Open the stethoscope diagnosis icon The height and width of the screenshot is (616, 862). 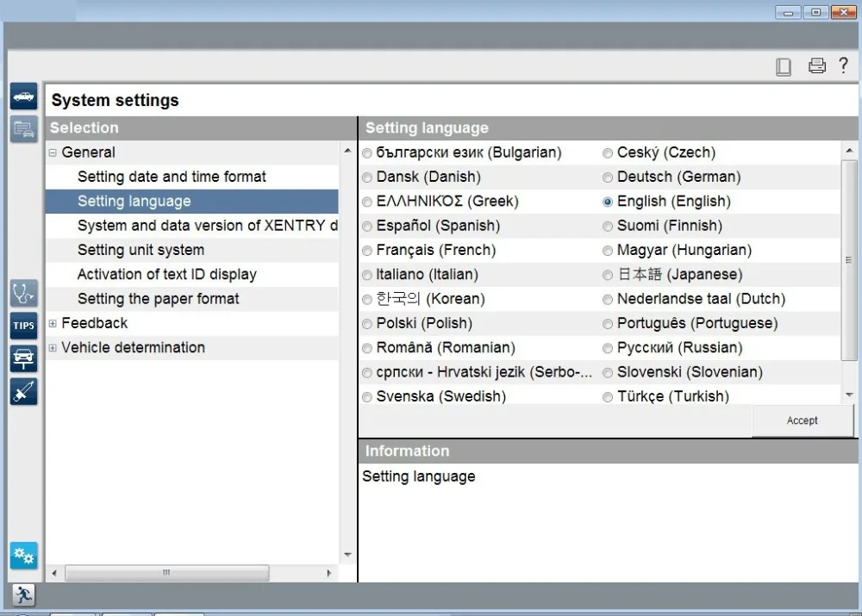click(23, 293)
